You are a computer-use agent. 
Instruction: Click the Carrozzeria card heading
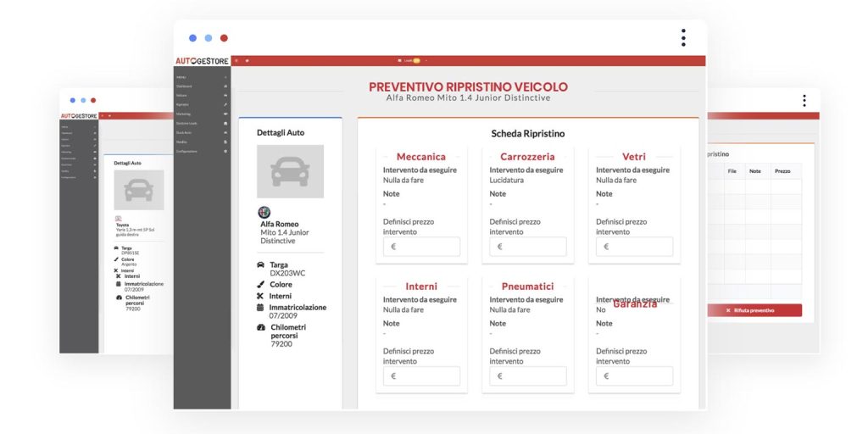coord(527,157)
